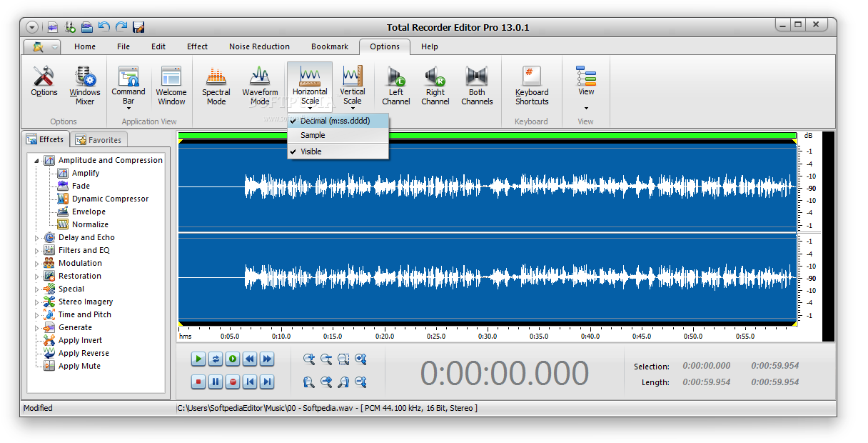Undo the last action
The width and height of the screenshot is (868, 443).
pos(104,27)
